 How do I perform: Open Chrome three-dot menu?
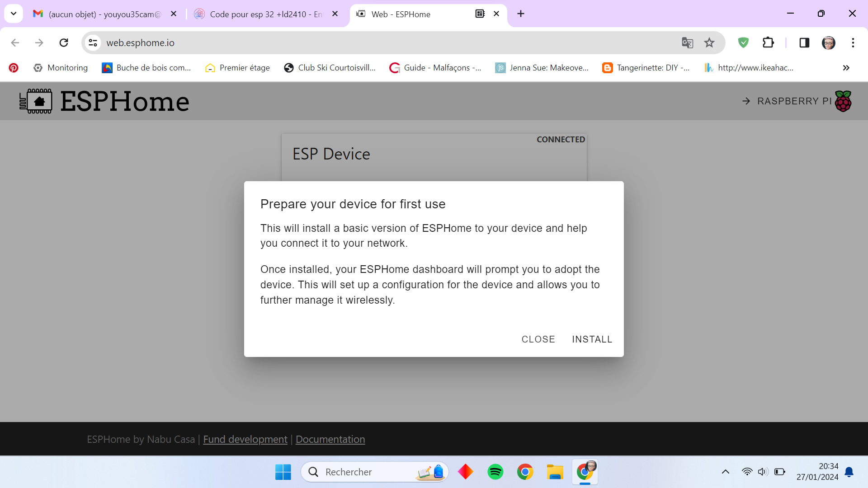click(853, 42)
